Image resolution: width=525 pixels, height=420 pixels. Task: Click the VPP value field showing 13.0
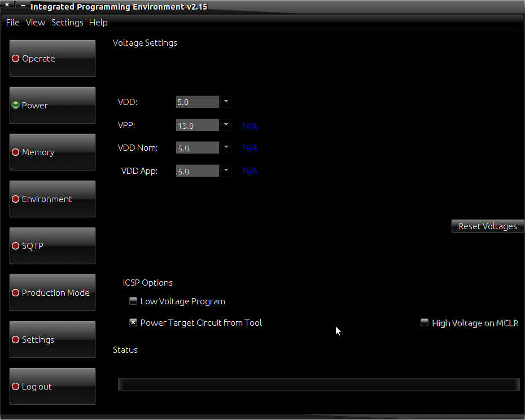(198, 125)
